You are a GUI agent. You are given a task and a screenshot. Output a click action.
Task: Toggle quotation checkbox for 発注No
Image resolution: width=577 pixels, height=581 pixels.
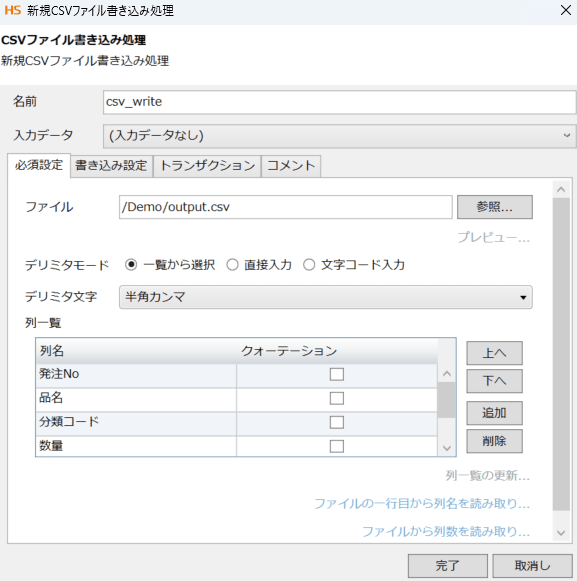pyautogui.click(x=337, y=374)
